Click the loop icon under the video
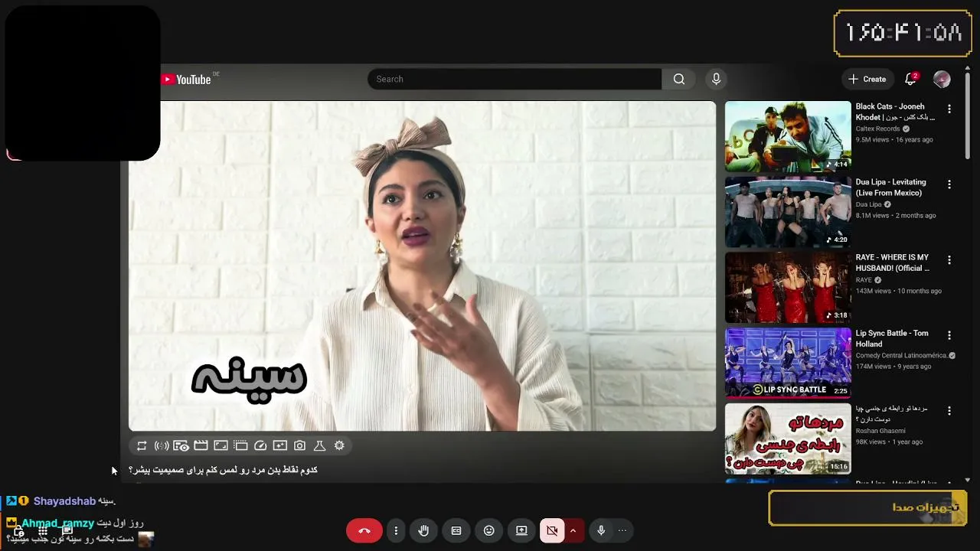The width and height of the screenshot is (980, 551). pyautogui.click(x=142, y=445)
